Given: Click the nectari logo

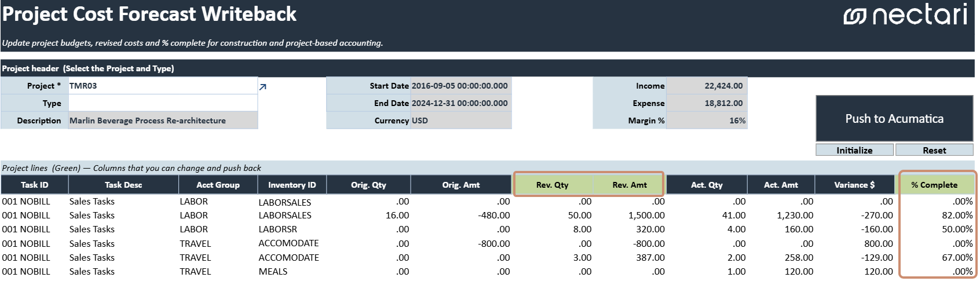Looking at the screenshot, I should coord(905,14).
